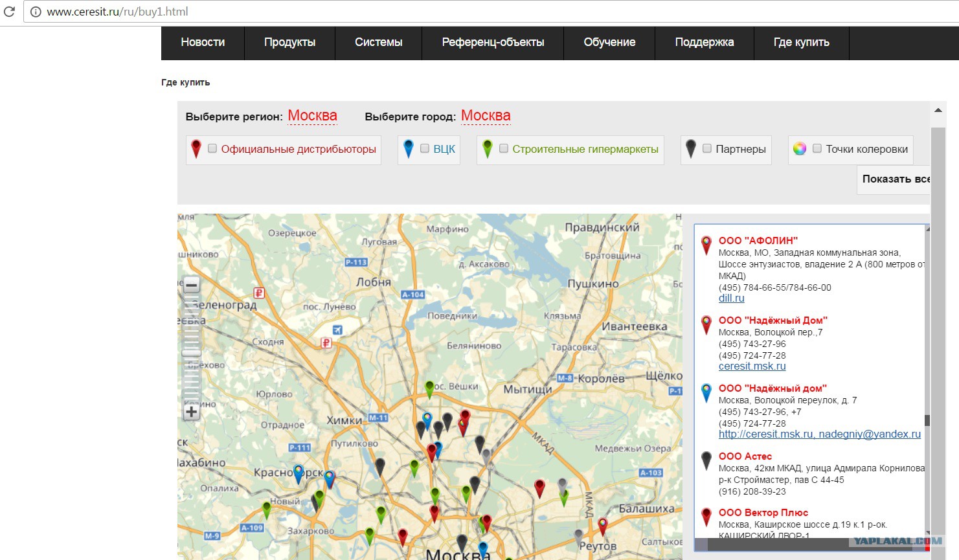Click the map zoom in plus button
Image resolution: width=959 pixels, height=560 pixels.
click(x=191, y=412)
